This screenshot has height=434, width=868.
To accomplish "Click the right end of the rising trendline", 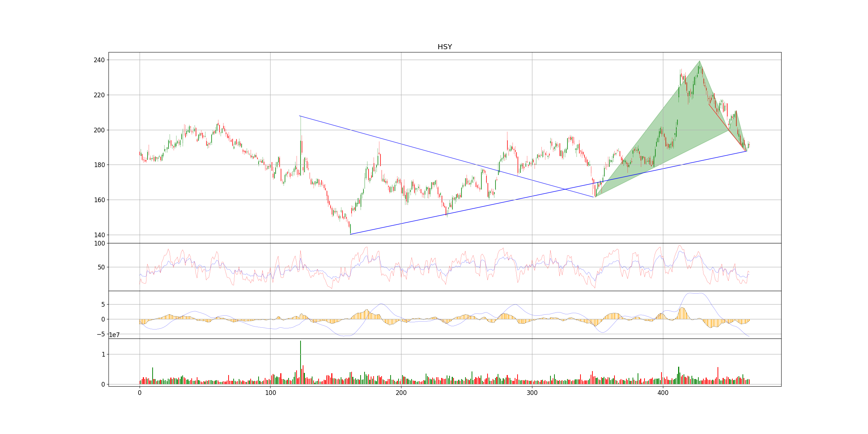I will click(746, 151).
